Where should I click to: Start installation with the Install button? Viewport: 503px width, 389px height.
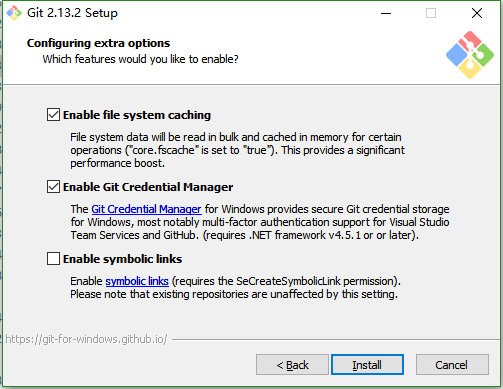point(367,365)
